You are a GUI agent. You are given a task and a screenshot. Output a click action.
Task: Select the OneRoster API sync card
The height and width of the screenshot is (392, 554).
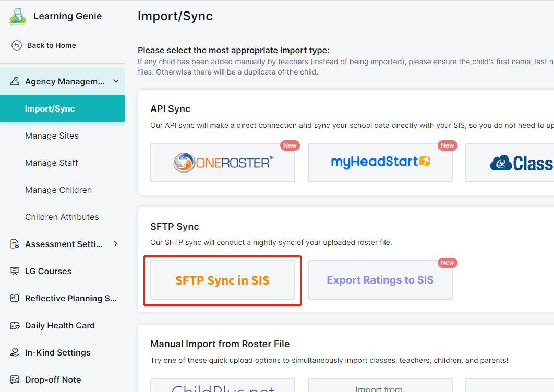click(x=223, y=163)
